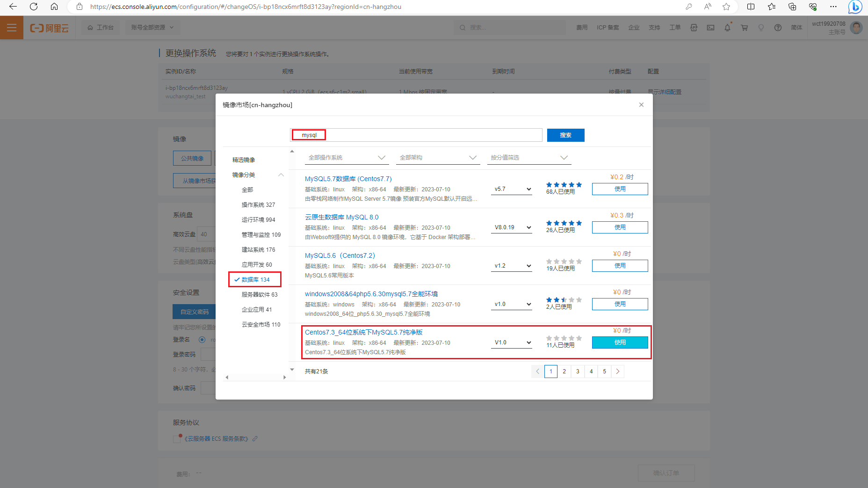This screenshot has height=488, width=868.
Task: Click the 公共镜像 button behind dialog
Action: pyautogui.click(x=192, y=158)
